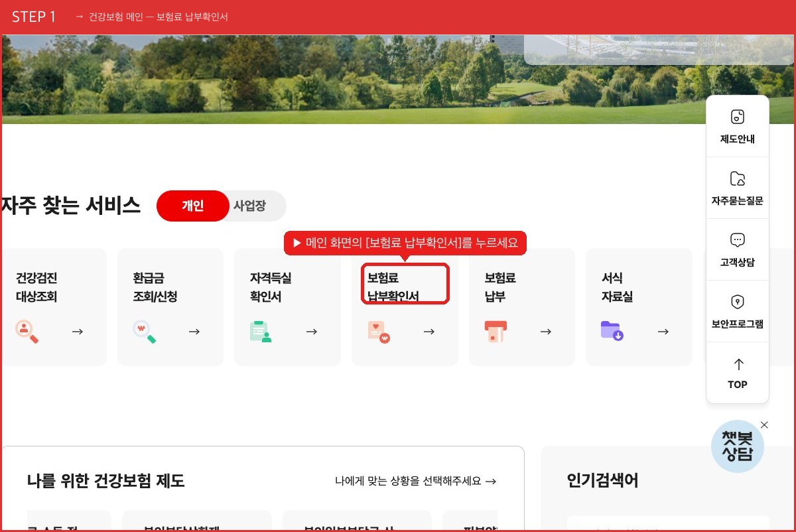Click the 건강검진 대상조회 person-search icon
796x532 pixels.
[27, 331]
